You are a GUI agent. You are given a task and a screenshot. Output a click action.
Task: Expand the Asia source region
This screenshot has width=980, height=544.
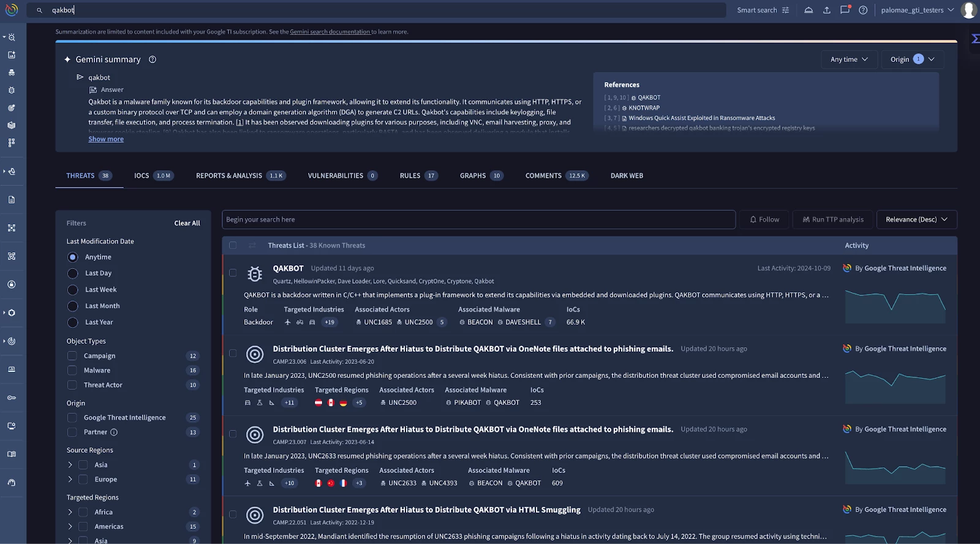pos(70,465)
